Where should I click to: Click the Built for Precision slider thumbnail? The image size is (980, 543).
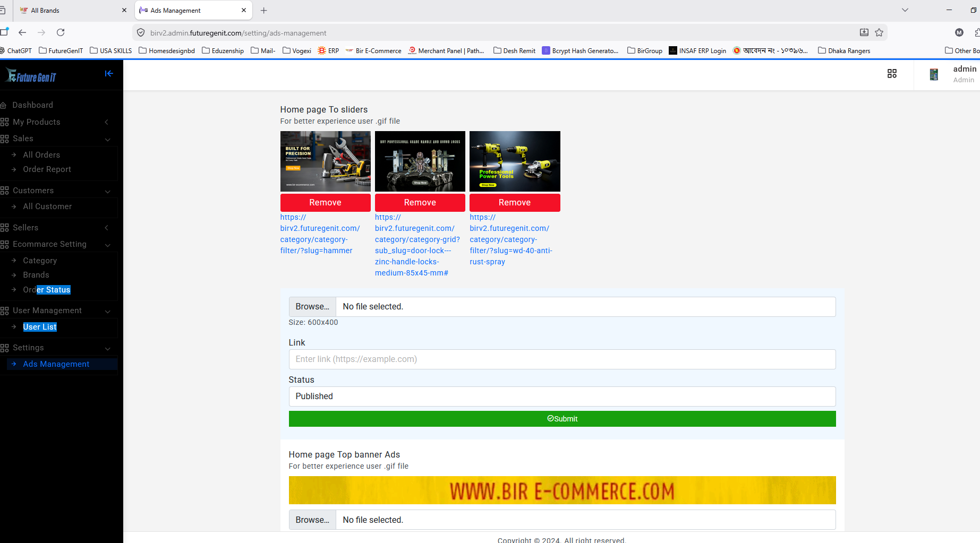(x=325, y=161)
